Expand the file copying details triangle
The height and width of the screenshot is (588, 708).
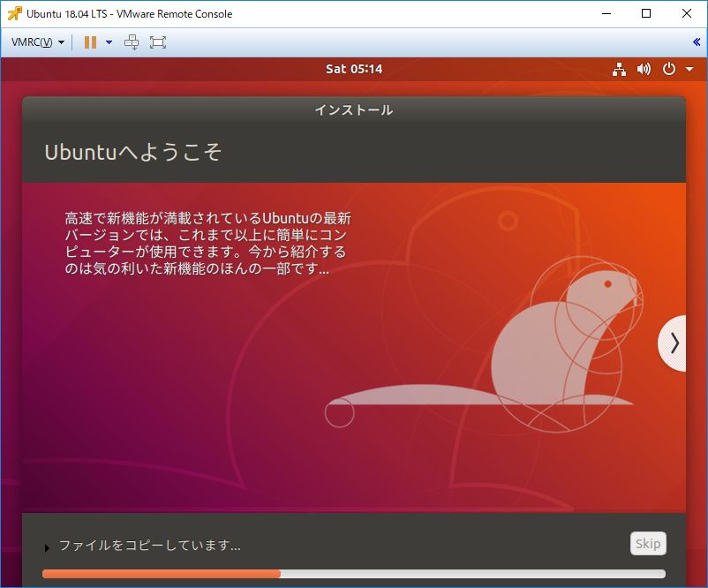pyautogui.click(x=47, y=548)
